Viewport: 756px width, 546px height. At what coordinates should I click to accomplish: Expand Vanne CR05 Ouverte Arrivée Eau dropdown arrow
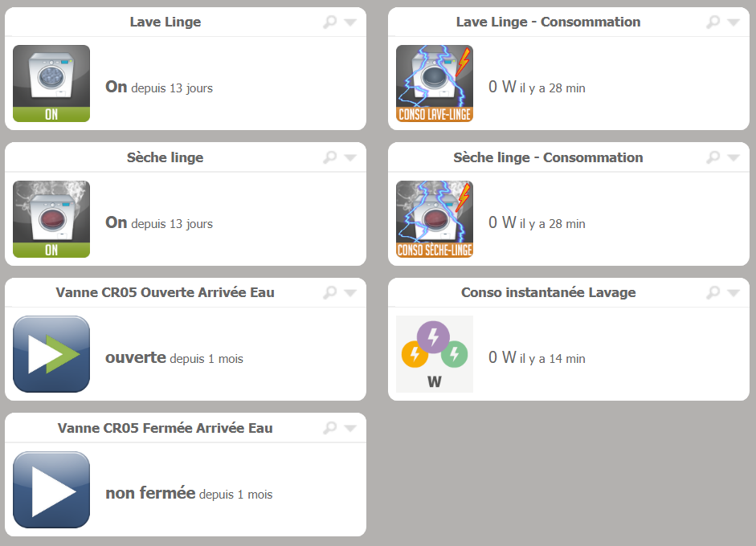[349, 293]
